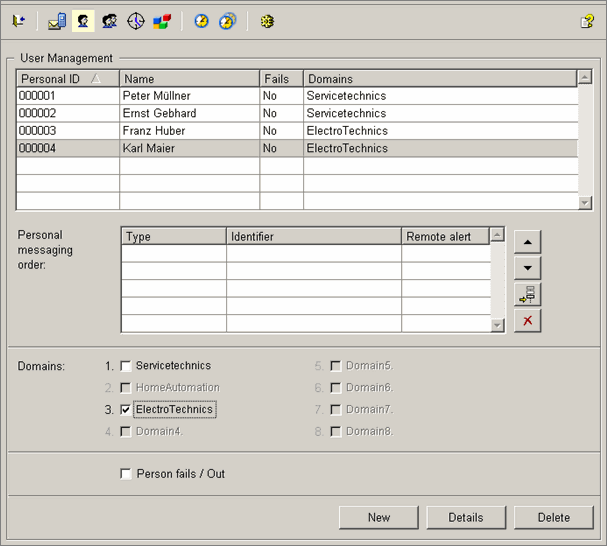607x546 pixels.
Task: Uncheck the ElectroTechnics domain checkbox
Action: (126, 410)
